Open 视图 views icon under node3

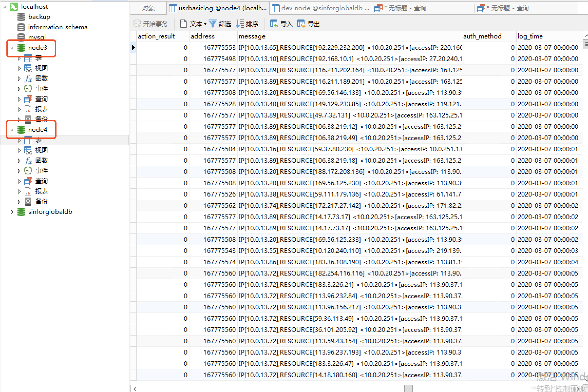click(28, 68)
